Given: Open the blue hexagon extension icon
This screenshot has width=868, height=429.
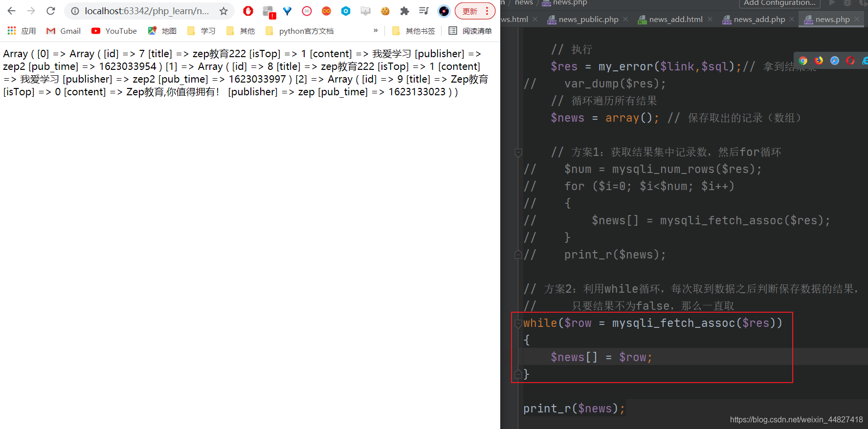Looking at the screenshot, I should pos(346,11).
